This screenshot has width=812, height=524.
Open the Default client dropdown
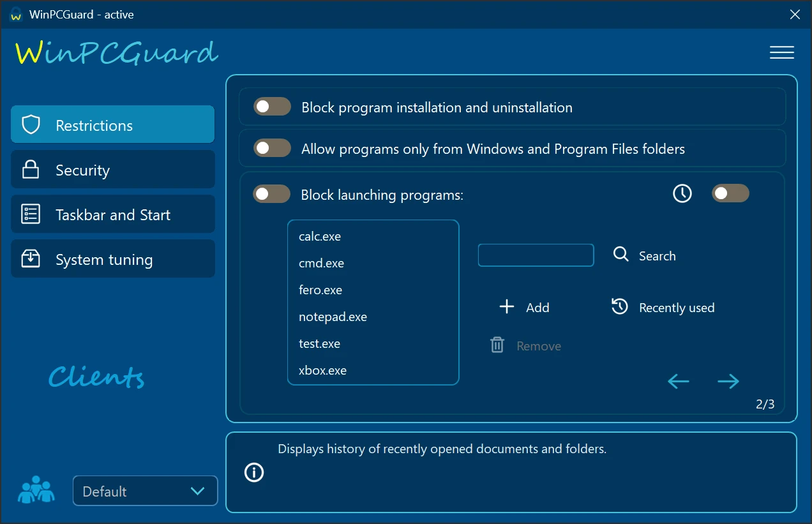(x=145, y=491)
